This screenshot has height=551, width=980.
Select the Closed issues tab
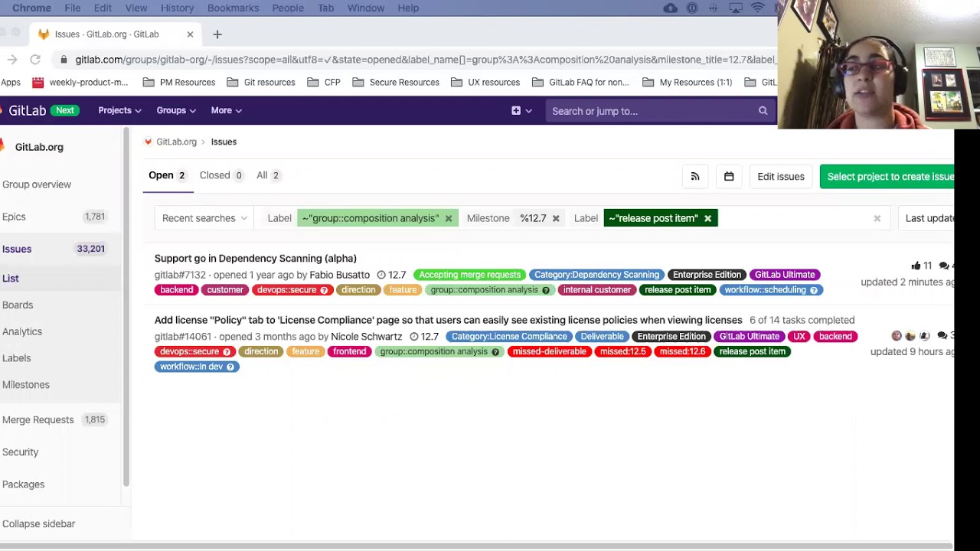[221, 176]
